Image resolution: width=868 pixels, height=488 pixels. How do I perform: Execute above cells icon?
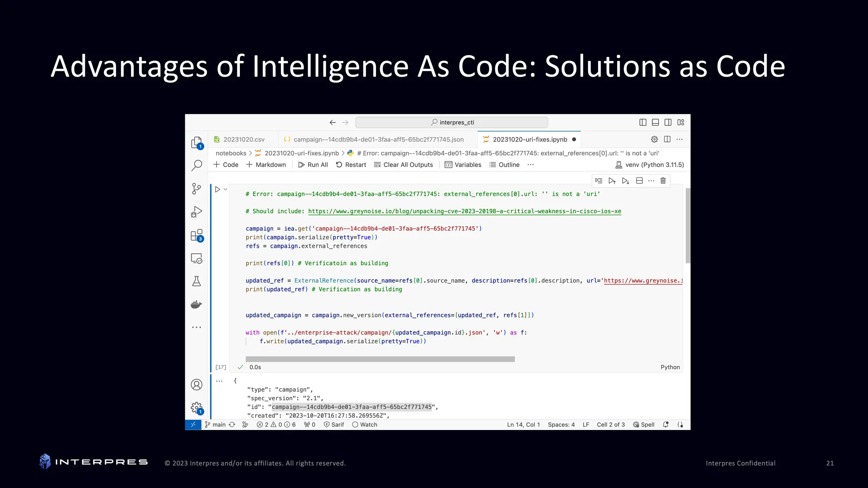(612, 181)
